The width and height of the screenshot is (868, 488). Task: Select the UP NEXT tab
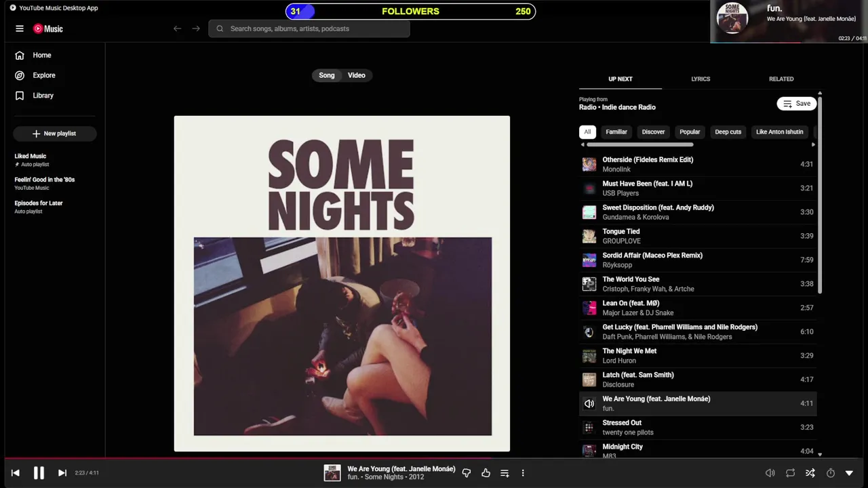coord(620,79)
